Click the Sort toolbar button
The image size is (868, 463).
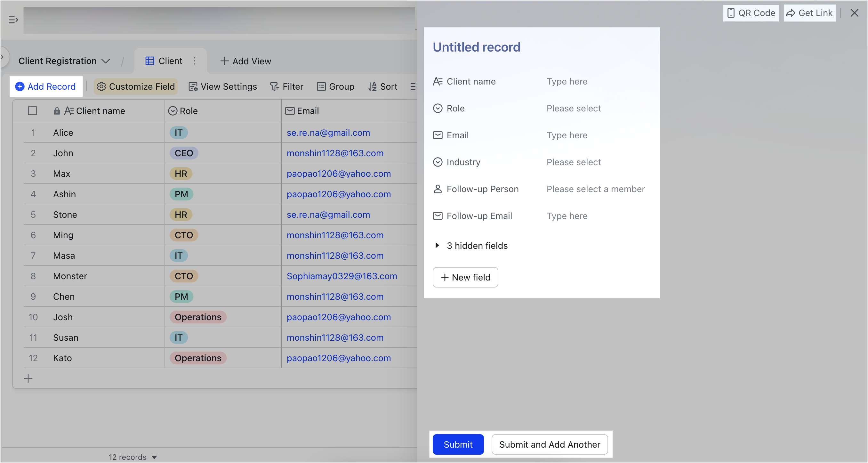pyautogui.click(x=383, y=87)
